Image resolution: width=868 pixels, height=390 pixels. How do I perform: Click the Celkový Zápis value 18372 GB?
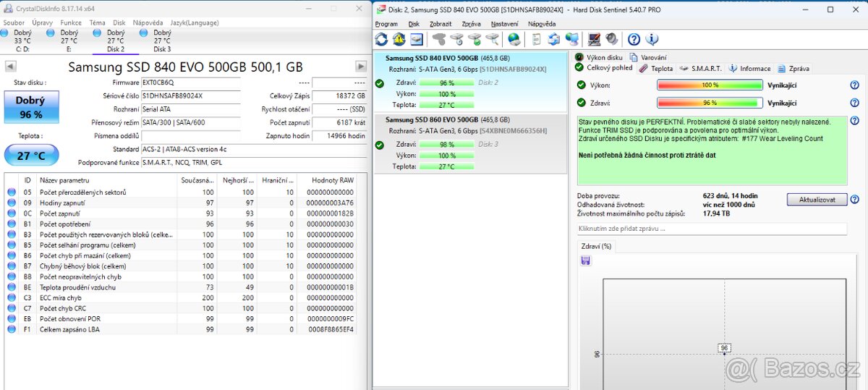(x=340, y=96)
